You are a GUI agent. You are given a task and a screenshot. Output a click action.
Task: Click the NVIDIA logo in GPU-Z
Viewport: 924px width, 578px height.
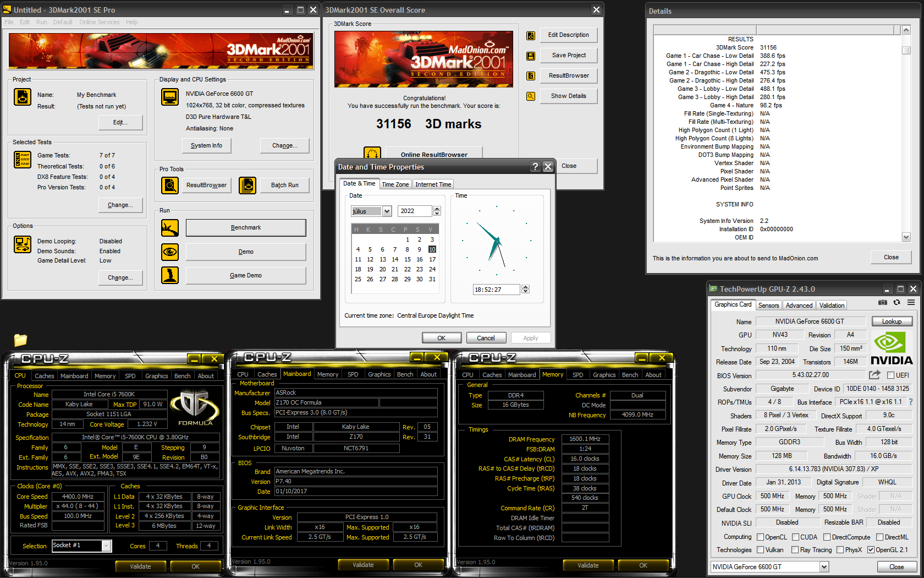(892, 349)
